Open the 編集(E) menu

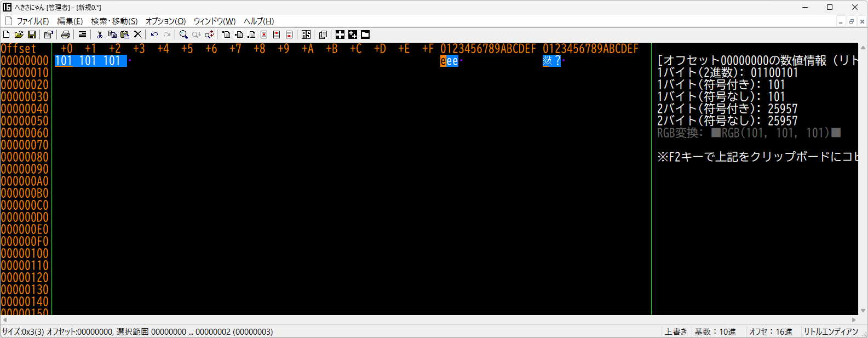70,21
